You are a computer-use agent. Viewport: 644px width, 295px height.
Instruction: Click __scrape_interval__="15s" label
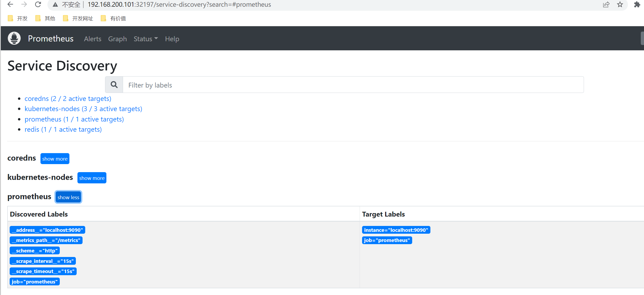click(43, 261)
